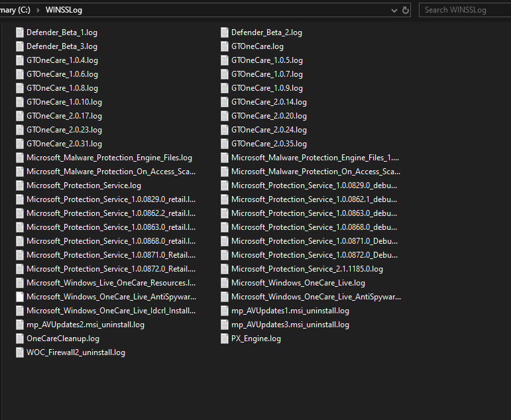Click file icon beside GTOneCare_1.0.7.log
This screenshot has width=511, height=420.
pos(225,74)
